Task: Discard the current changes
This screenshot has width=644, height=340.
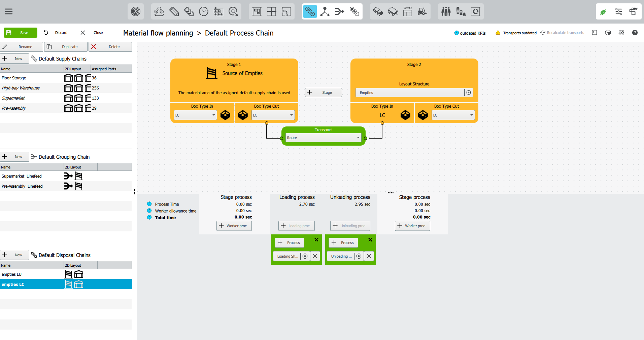Action: click(x=56, y=33)
